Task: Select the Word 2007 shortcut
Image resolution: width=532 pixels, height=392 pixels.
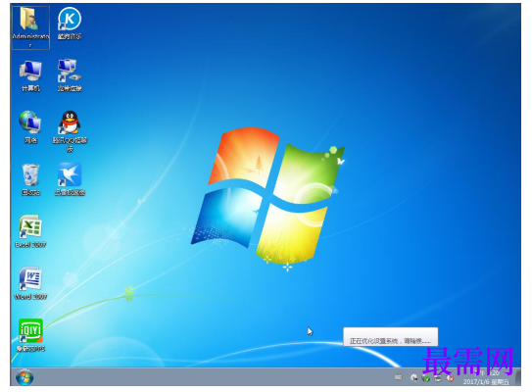Action: (x=30, y=283)
